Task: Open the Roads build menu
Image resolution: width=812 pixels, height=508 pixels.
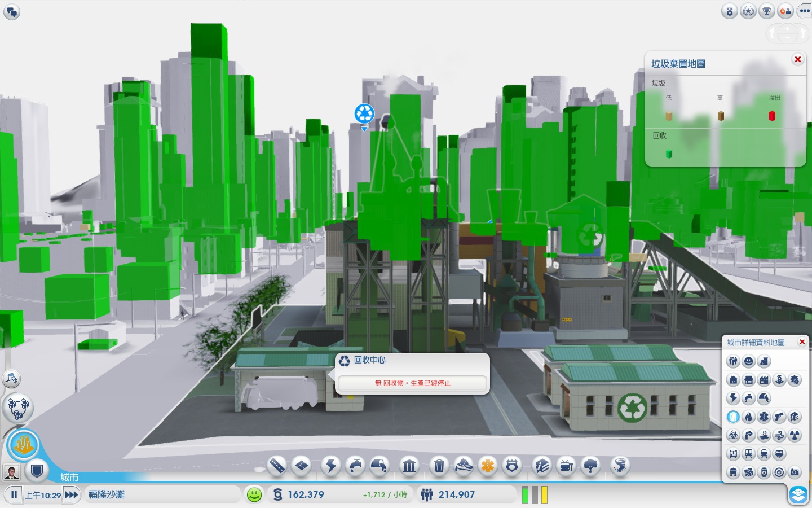Action: (277, 466)
